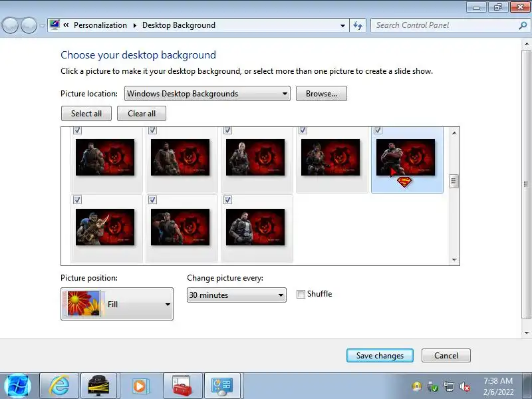Screen dimensions: 532x399
Task: Enable the Shuffle checkbox
Action: coord(301,294)
